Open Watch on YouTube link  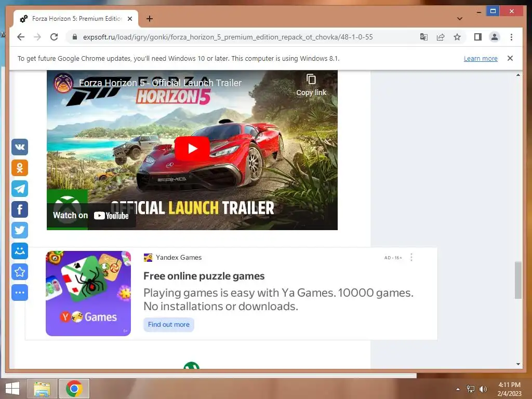91,216
